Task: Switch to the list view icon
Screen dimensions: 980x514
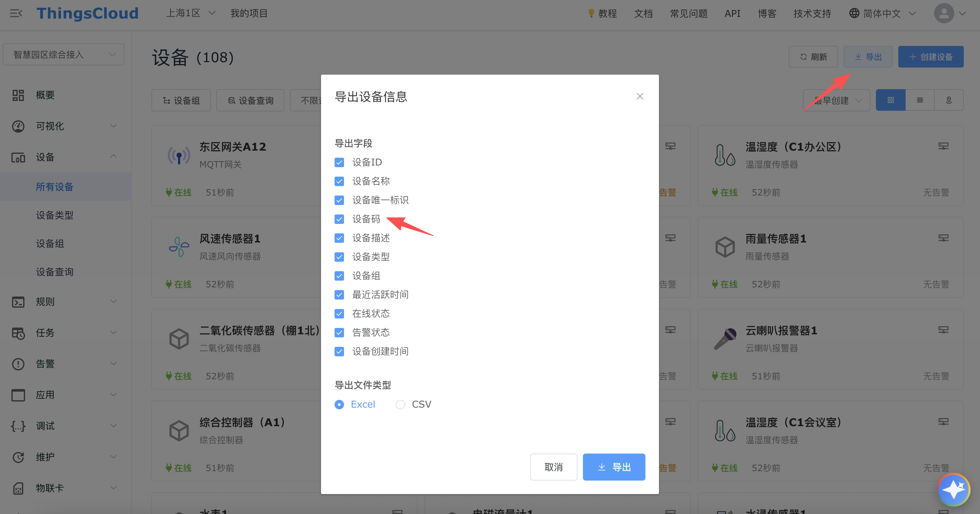Action: [920, 100]
